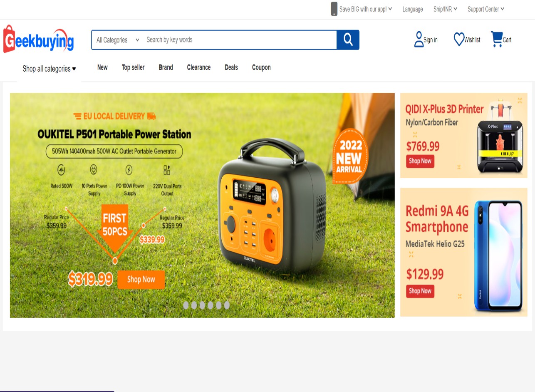Select the fifth carousel dot indicator
Viewport: 535px width, 392px height.
click(218, 305)
